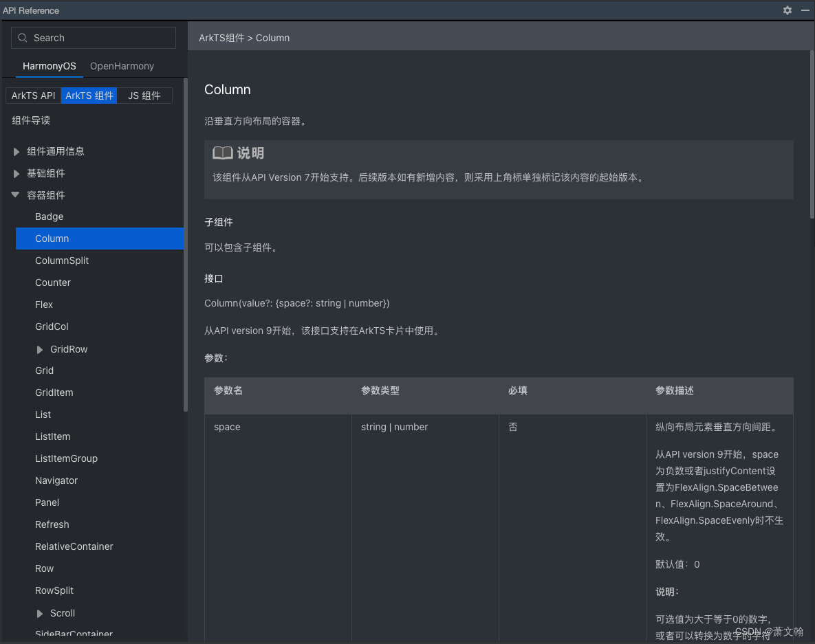
Task: Select the ArkTS API tab
Action: click(32, 96)
